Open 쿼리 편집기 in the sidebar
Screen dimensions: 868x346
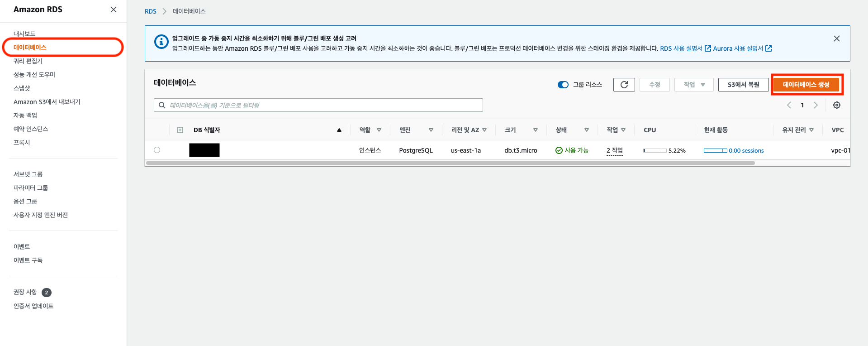tap(28, 61)
